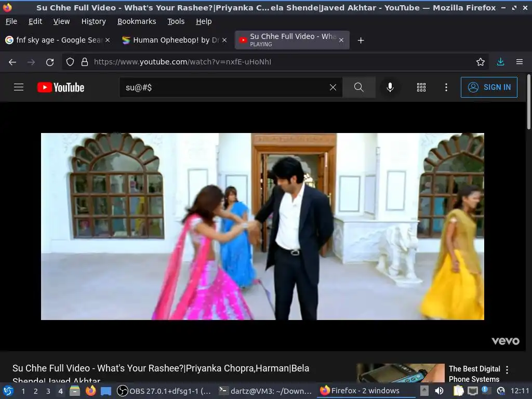Open the Firefox downloads panel
Viewport: 532px width, 399px height.
click(500, 62)
